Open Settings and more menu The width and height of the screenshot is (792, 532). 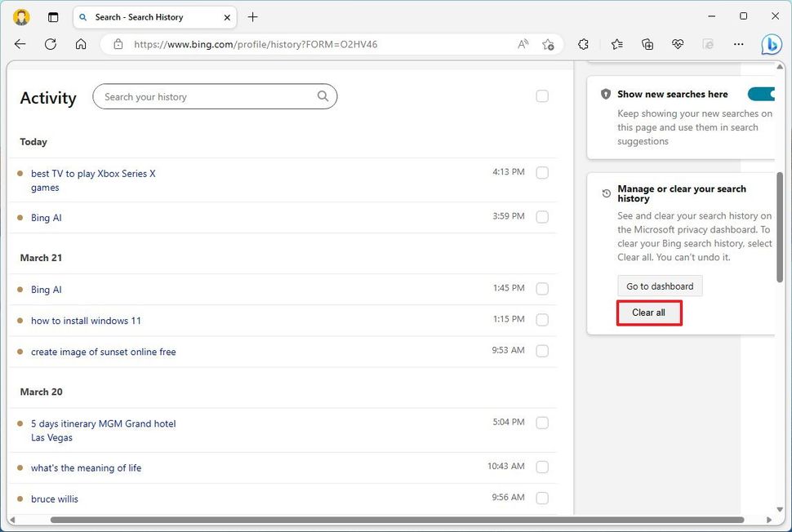coord(738,44)
